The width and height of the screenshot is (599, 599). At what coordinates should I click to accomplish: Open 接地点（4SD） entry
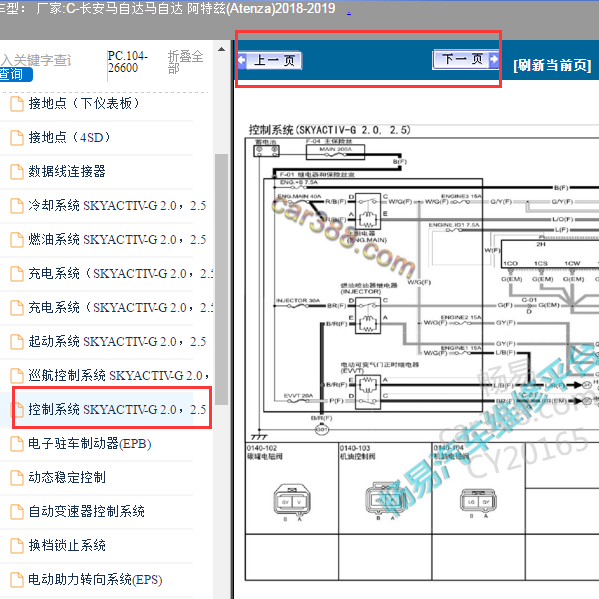click(x=69, y=137)
